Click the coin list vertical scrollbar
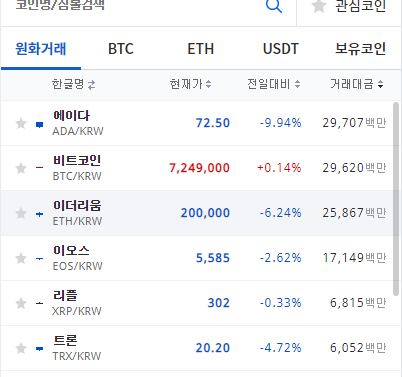The width and height of the screenshot is (402, 377). [396, 199]
